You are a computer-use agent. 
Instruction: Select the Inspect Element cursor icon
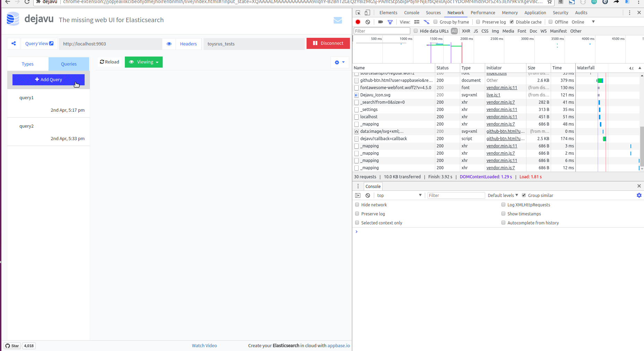[x=358, y=12]
